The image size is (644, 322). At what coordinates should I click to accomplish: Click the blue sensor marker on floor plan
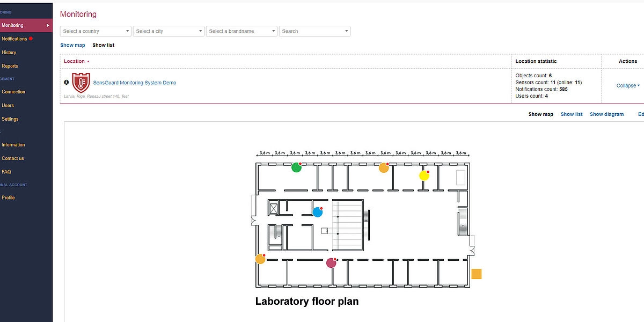[x=317, y=212]
